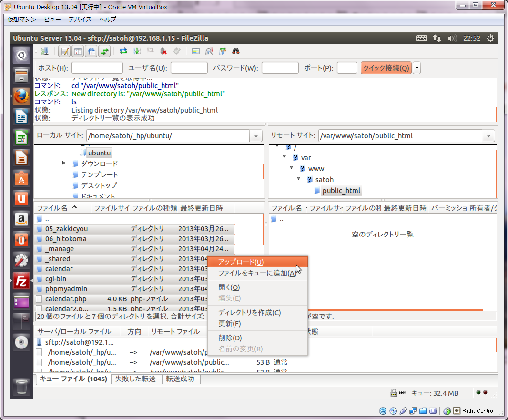Toggle the transfer queue display

coord(105,51)
